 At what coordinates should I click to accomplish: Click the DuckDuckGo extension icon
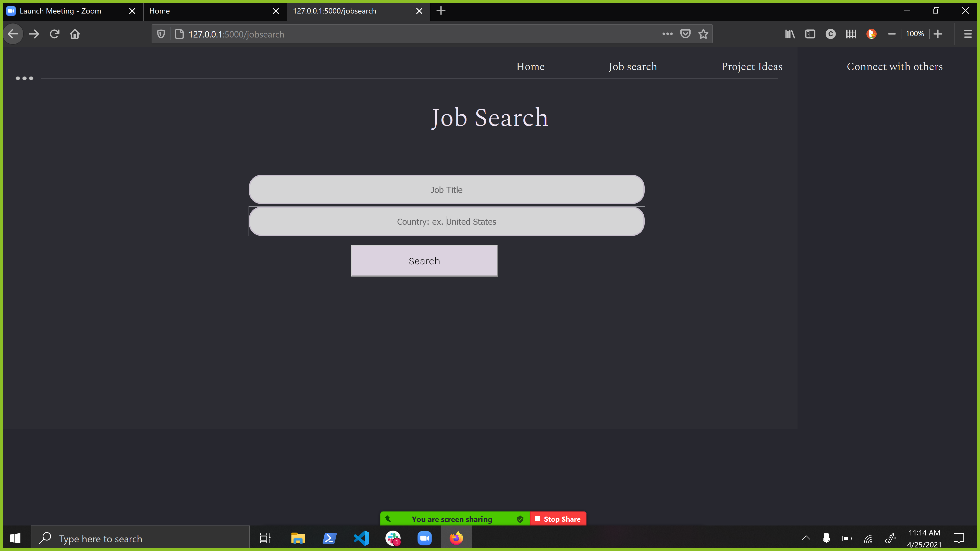tap(871, 34)
